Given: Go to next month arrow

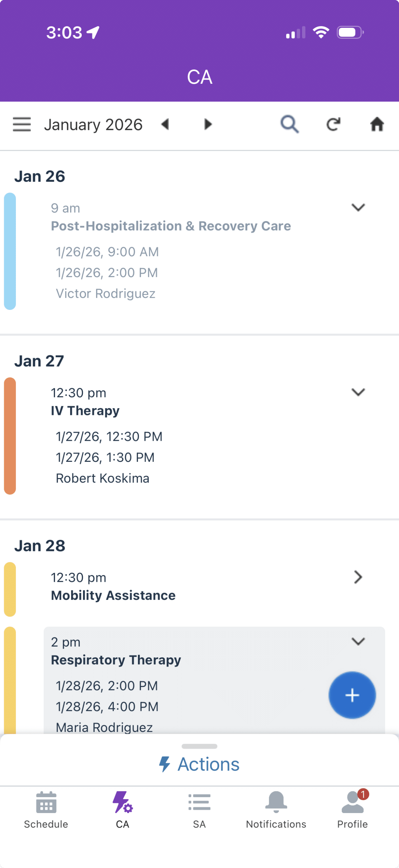Looking at the screenshot, I should (x=208, y=124).
